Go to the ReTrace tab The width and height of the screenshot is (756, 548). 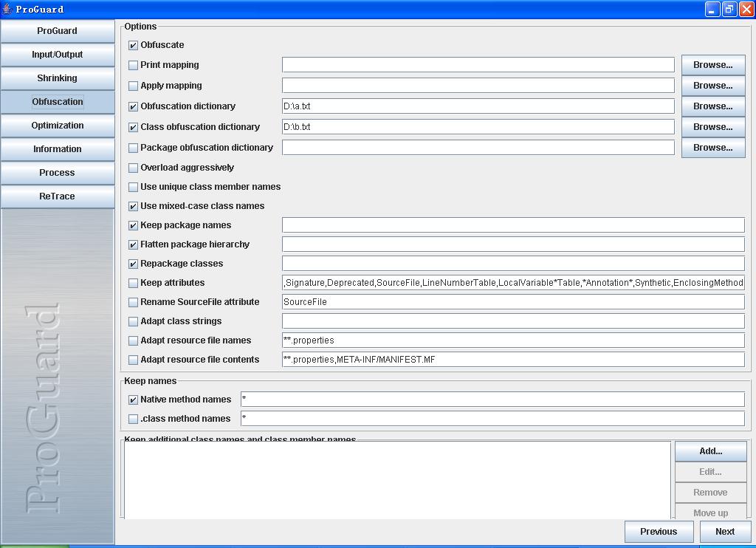58,196
